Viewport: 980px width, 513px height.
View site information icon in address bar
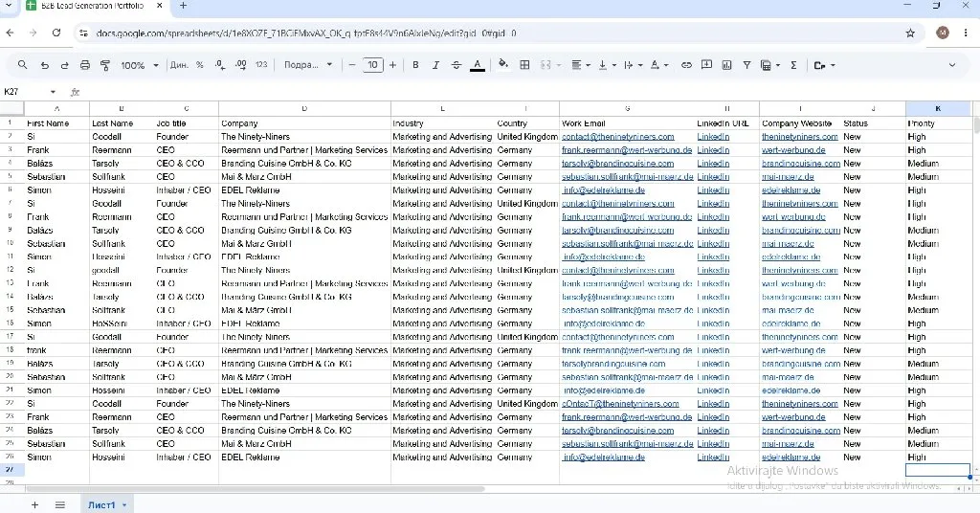point(84,33)
